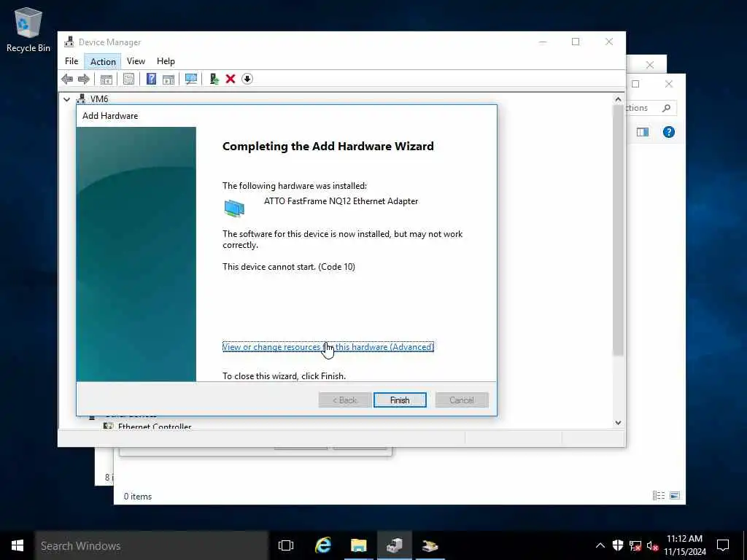Click the search magnifier in background window
The height and width of the screenshot is (560, 747).
pyautogui.click(x=667, y=108)
